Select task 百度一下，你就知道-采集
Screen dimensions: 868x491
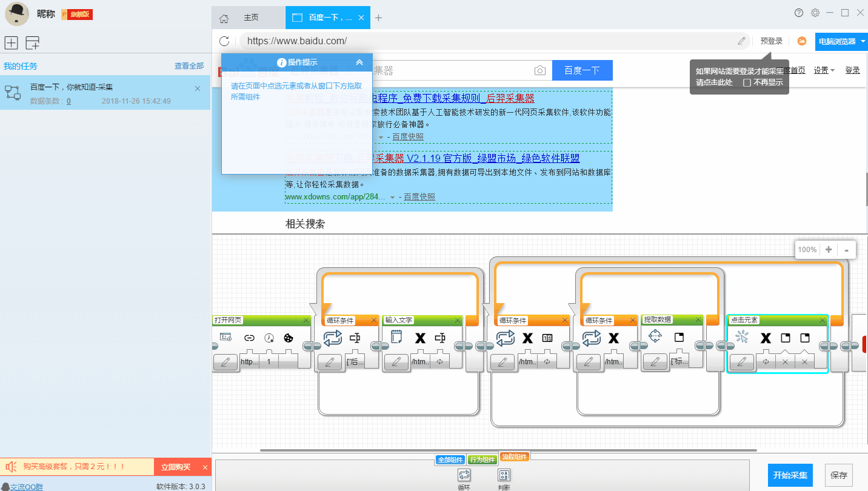tap(105, 93)
